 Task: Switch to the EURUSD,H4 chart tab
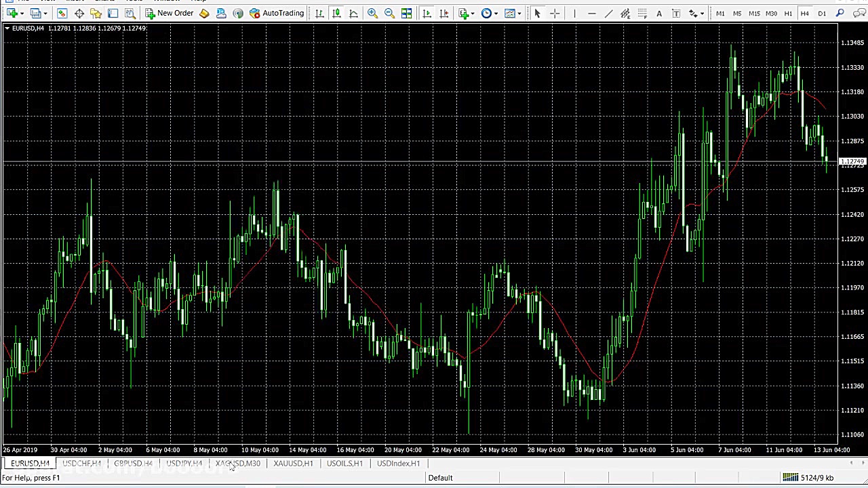[30, 464]
